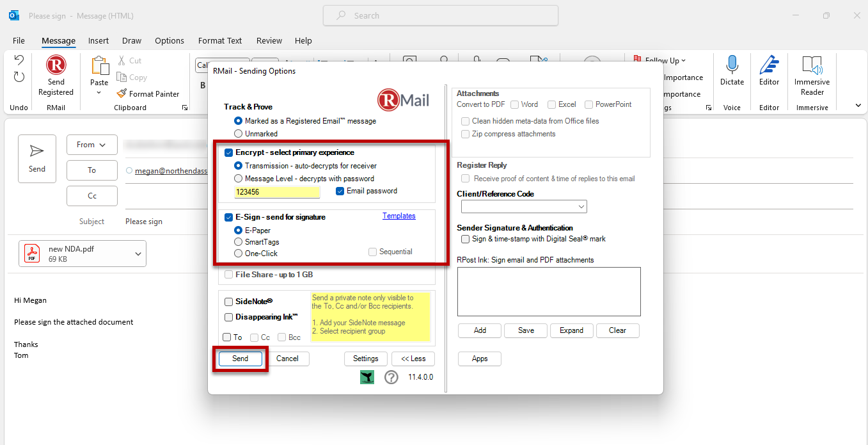Screen dimensions: 868x445
Task: Enable Sign & time-stamp with Digital Seal
Action: pos(465,239)
